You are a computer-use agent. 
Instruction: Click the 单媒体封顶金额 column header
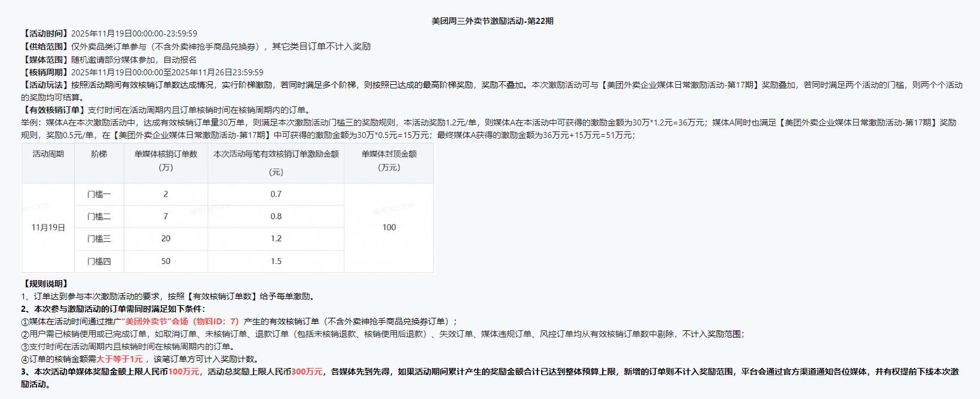click(389, 154)
